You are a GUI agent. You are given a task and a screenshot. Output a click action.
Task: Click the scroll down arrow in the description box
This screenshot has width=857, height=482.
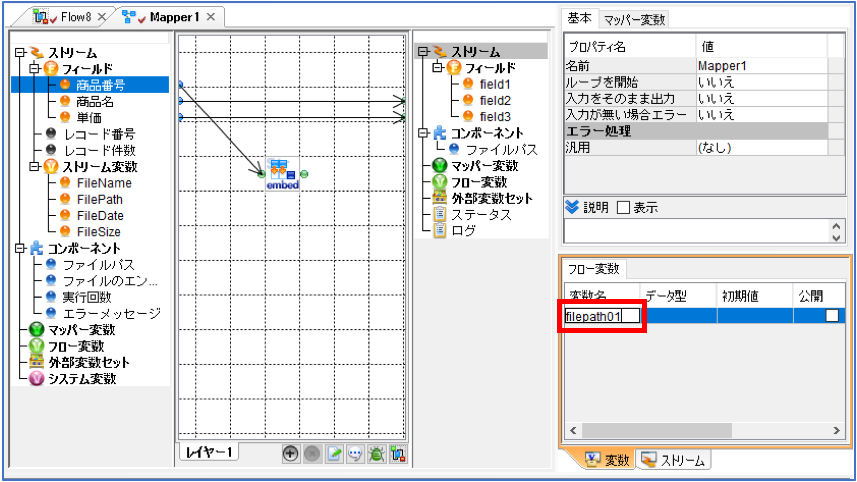pyautogui.click(x=836, y=237)
